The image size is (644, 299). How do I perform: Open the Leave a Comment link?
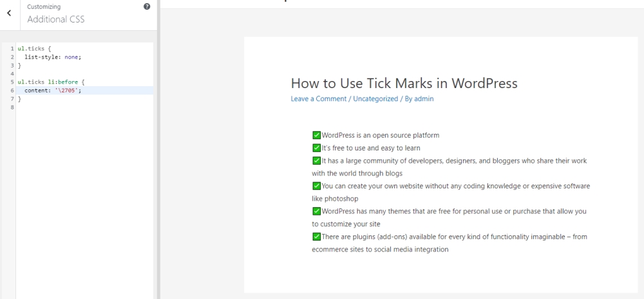(318, 99)
